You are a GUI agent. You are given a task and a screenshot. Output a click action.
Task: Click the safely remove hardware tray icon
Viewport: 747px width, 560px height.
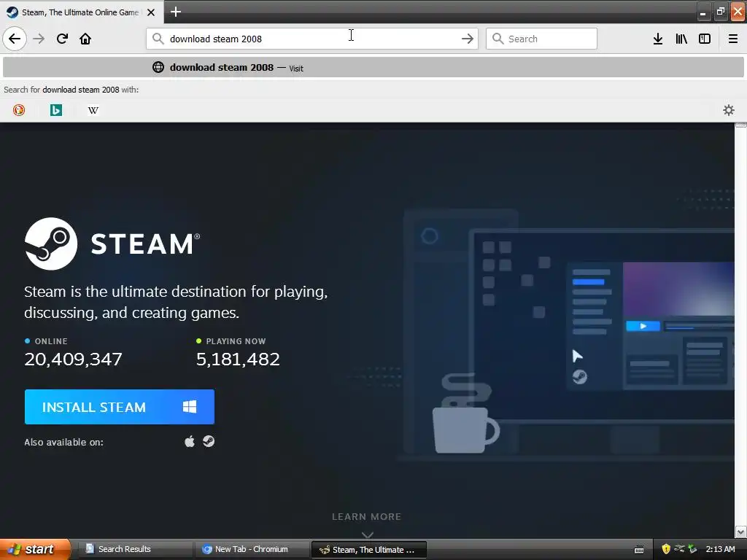[692, 549]
